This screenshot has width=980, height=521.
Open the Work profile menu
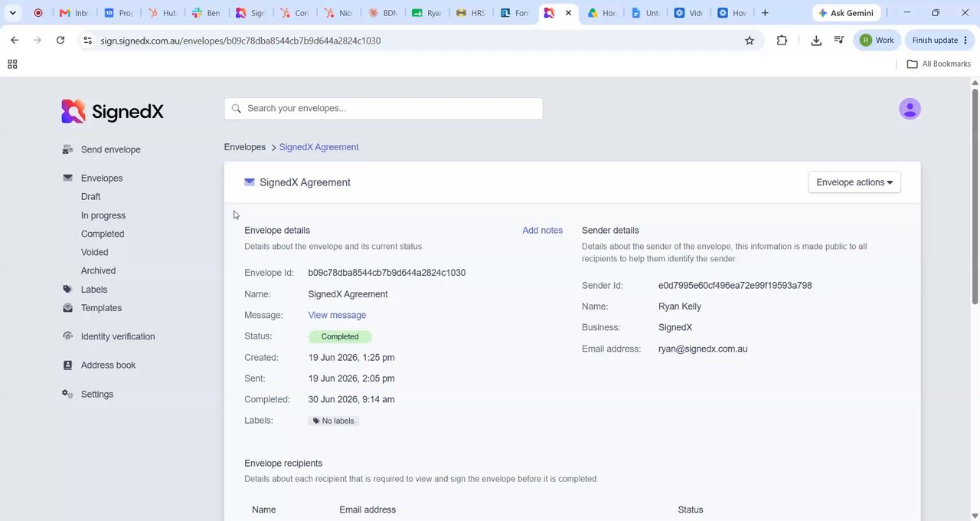click(x=877, y=41)
